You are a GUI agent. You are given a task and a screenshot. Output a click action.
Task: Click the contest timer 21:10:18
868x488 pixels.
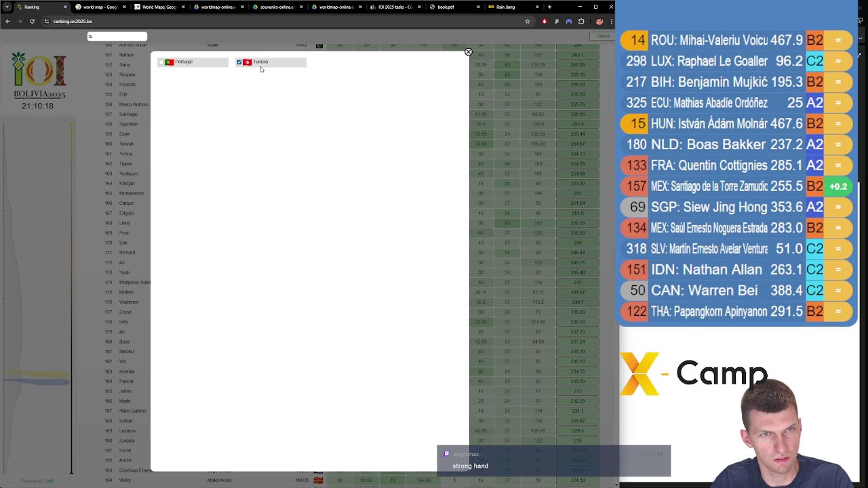coord(37,106)
